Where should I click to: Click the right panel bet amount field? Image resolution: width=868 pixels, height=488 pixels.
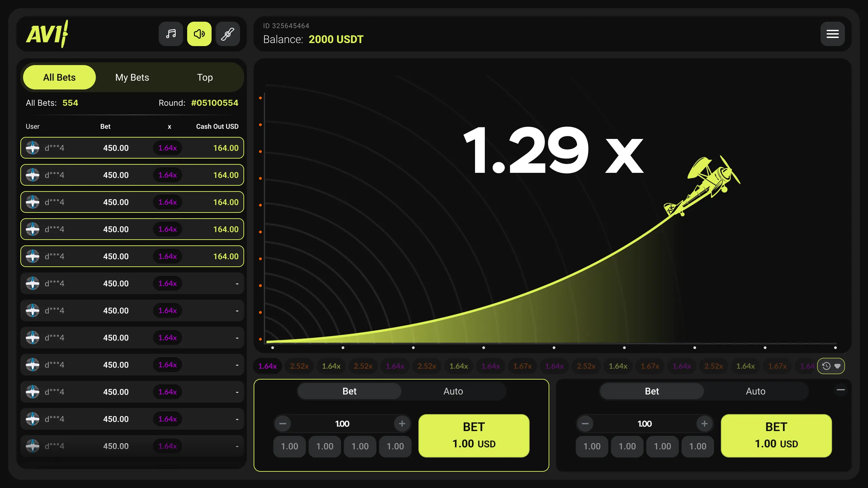pos(645,424)
